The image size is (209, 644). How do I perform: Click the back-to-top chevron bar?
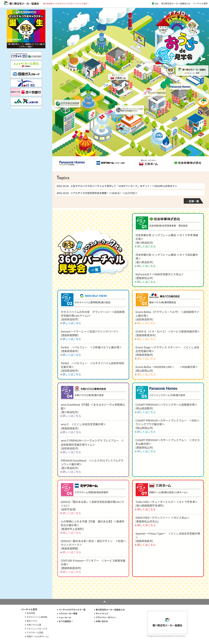104,602
